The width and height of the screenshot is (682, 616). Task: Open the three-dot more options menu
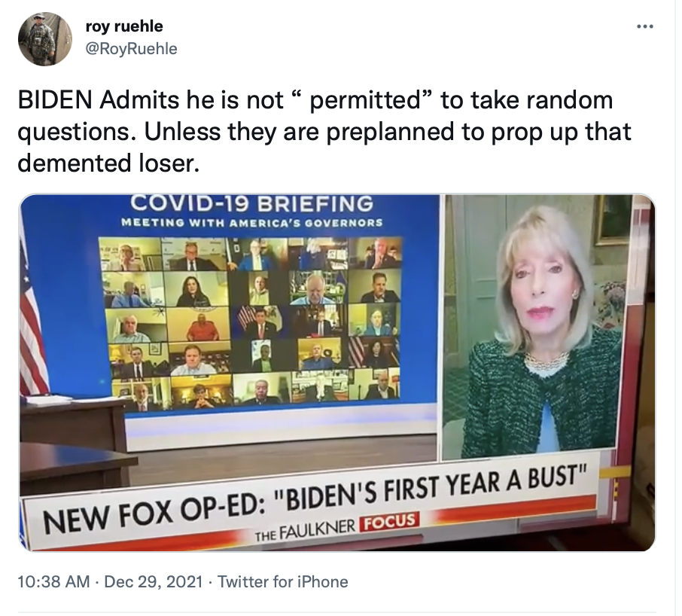(x=644, y=27)
